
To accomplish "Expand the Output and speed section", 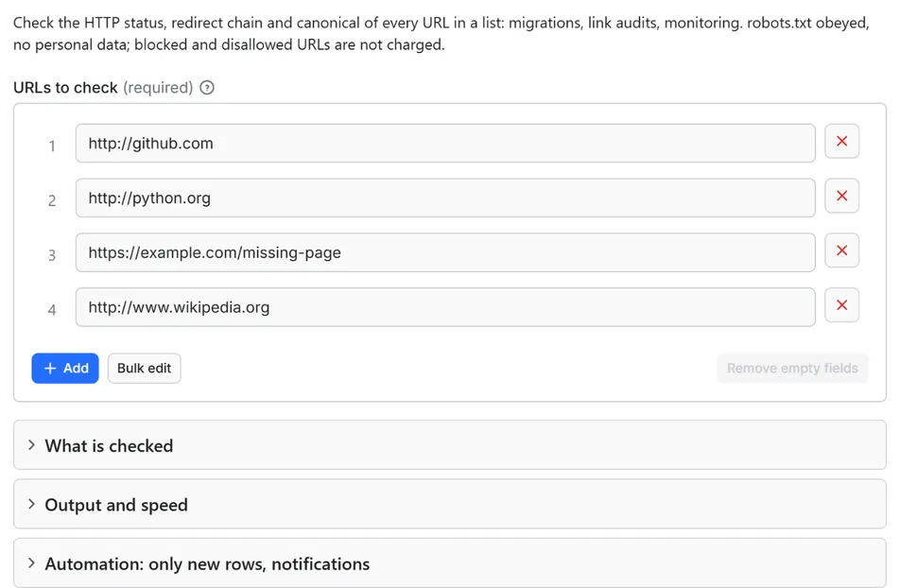I will [450, 504].
